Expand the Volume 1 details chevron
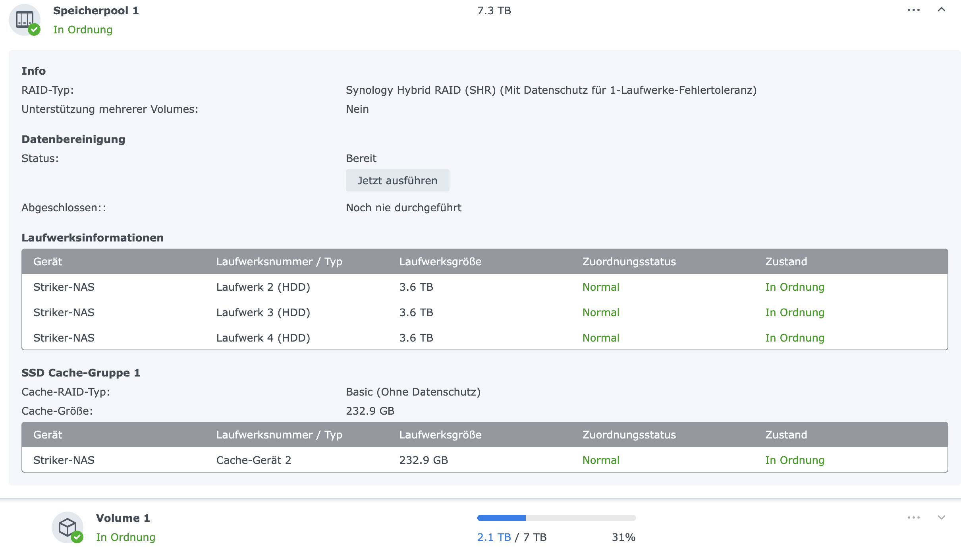 click(941, 518)
